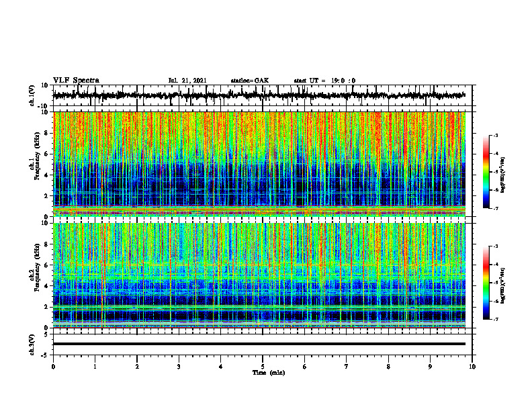Click the time axis tick label "9"

point(430,367)
